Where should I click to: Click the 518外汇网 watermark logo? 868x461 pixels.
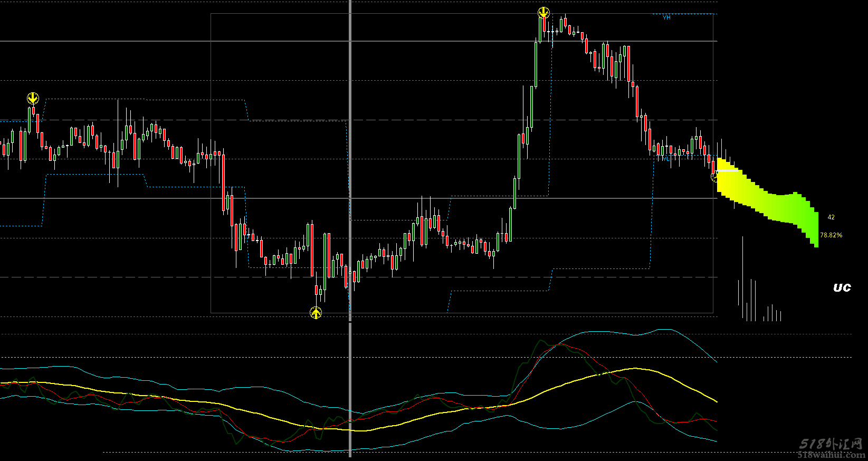click(x=831, y=444)
